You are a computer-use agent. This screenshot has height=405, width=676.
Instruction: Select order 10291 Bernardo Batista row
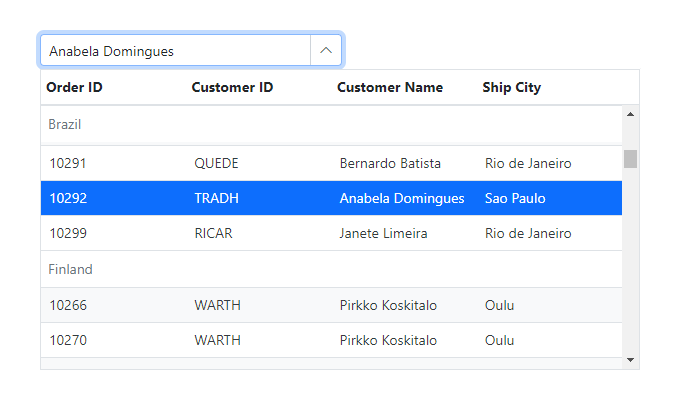330,163
